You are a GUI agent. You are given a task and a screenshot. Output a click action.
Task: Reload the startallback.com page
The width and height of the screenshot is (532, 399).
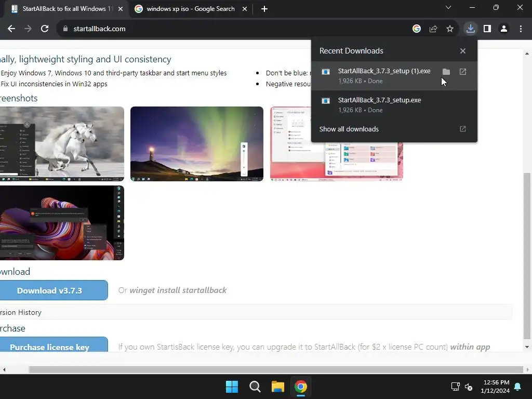click(x=45, y=29)
